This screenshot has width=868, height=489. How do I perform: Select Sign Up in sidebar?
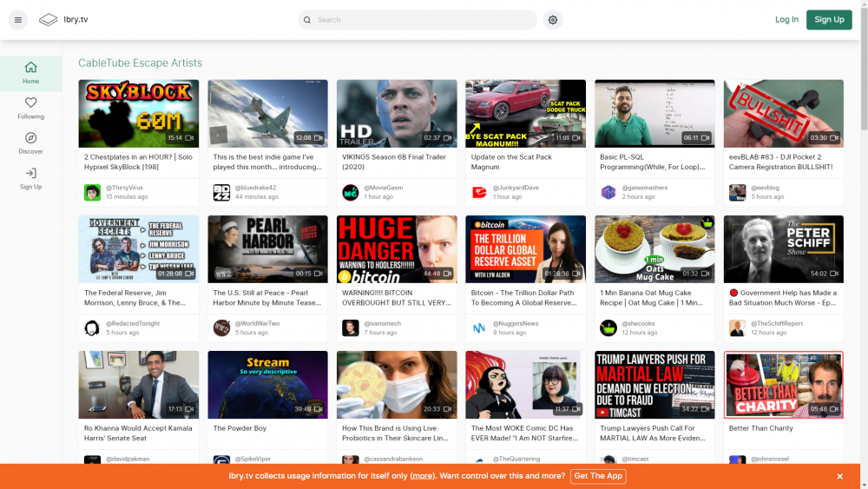30,179
